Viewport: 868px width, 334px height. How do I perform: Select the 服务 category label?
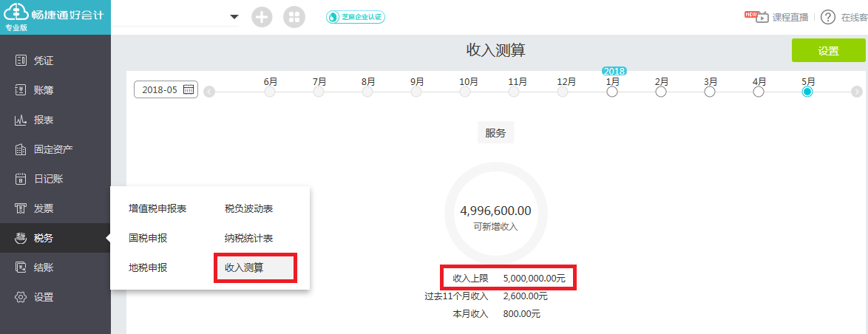point(495,133)
